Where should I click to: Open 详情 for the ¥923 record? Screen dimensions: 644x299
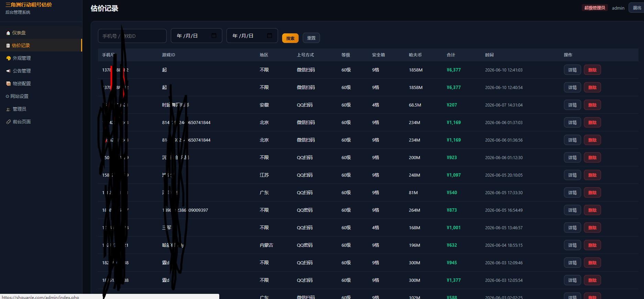573,157
